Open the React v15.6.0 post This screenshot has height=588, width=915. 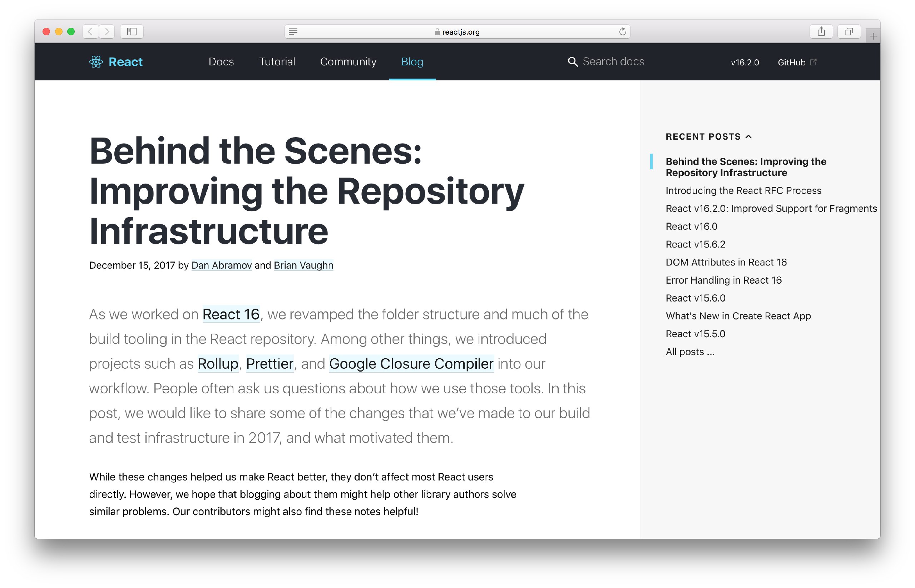pyautogui.click(x=695, y=298)
